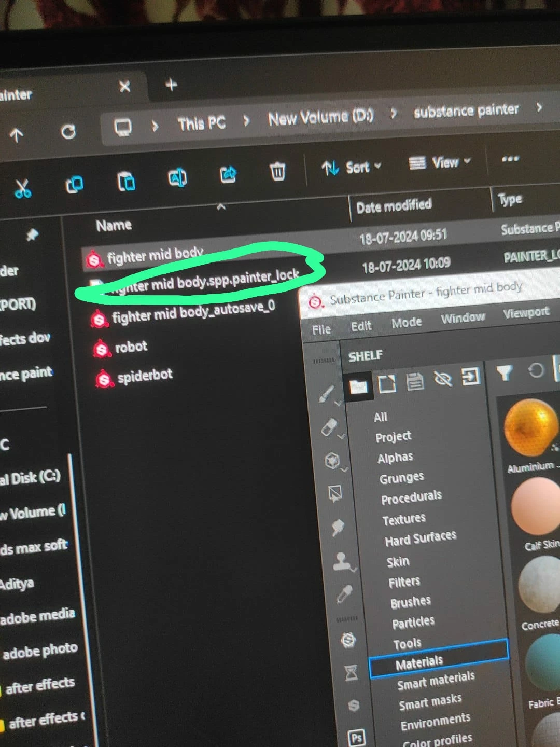The image size is (560, 747).
Task: Click the filter funnel icon in Shelf
Action: (504, 373)
